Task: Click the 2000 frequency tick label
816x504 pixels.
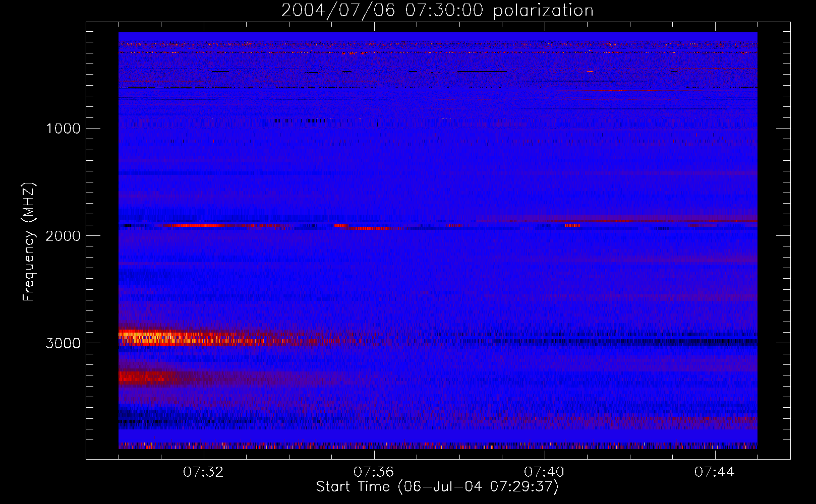Action: coord(63,236)
